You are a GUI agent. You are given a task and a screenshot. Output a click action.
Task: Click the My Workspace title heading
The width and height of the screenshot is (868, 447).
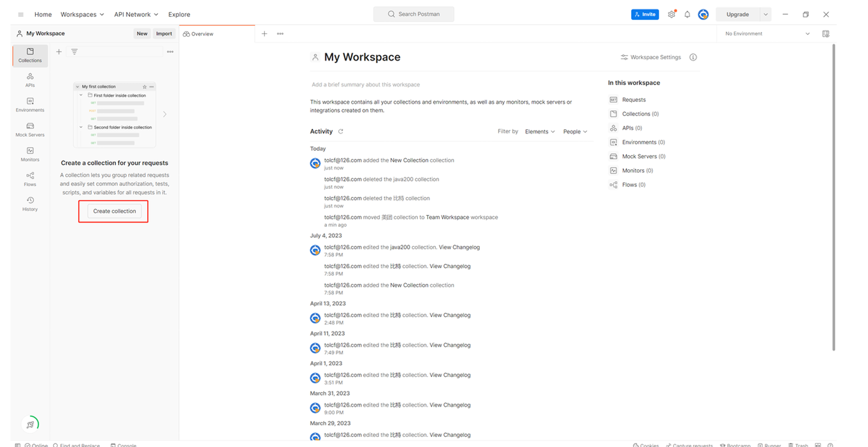[x=362, y=57]
